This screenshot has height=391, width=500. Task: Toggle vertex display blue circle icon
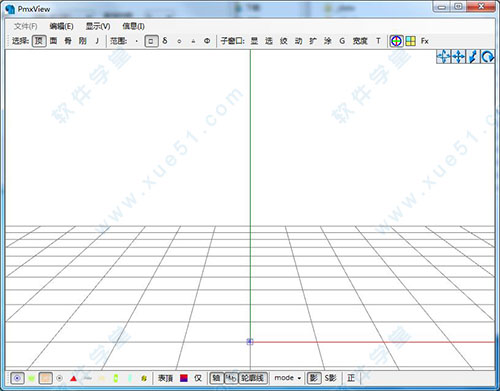click(17, 378)
